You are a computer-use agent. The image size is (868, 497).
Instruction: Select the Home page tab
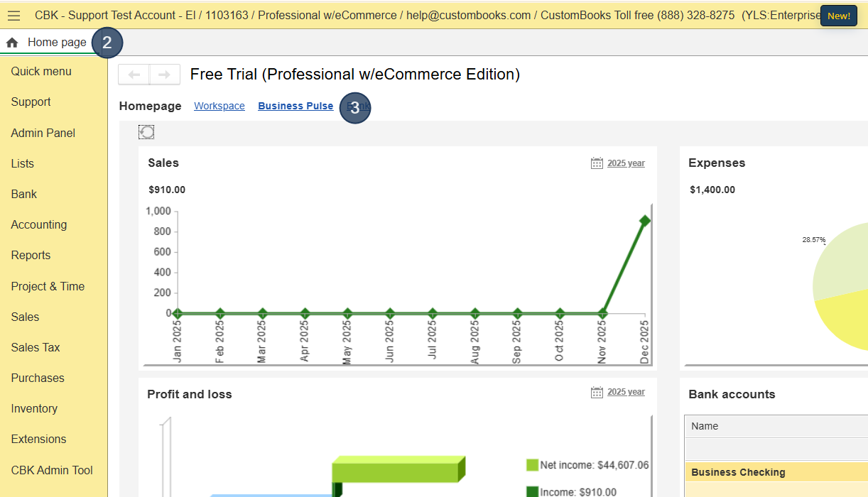tap(57, 43)
